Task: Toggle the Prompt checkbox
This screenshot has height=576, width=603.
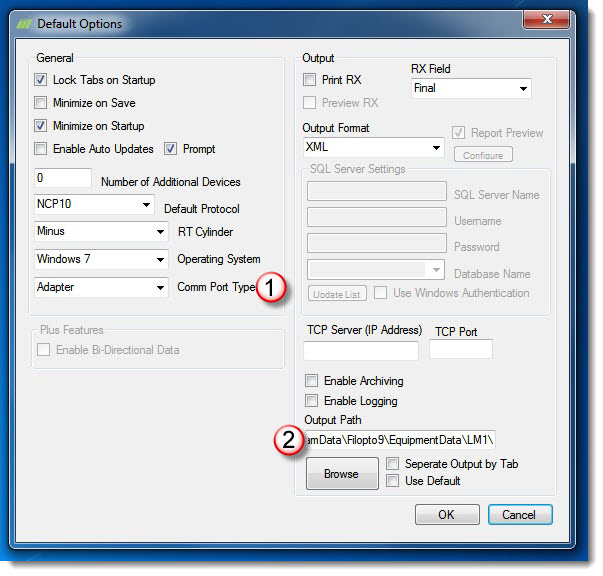Action: point(170,148)
